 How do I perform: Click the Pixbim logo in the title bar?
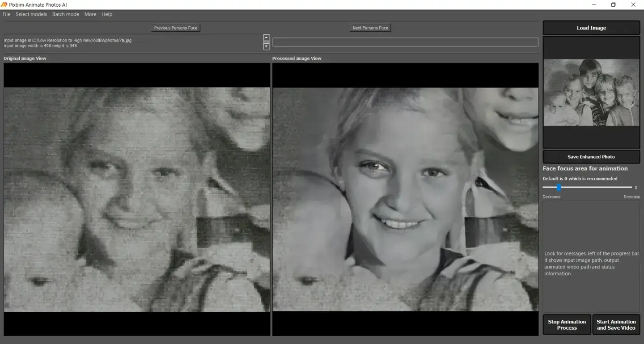[5, 4]
